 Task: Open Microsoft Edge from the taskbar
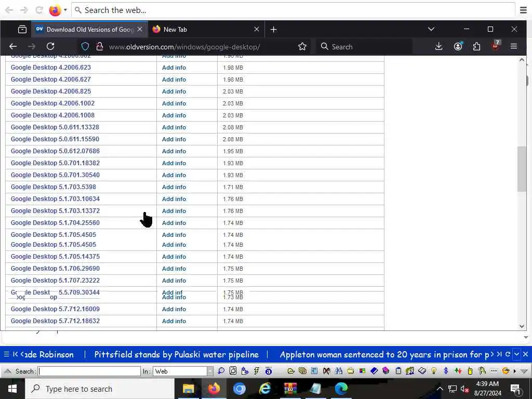pyautogui.click(x=341, y=389)
